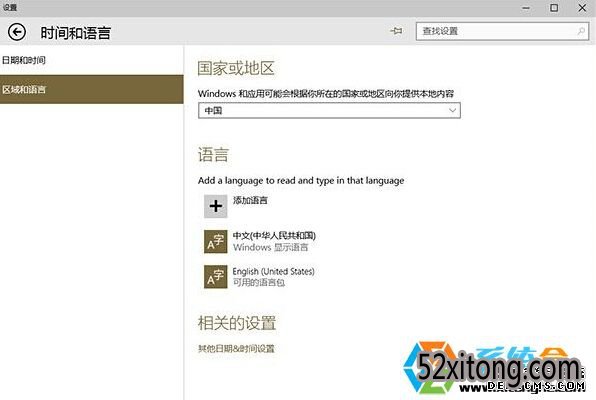
Task: Click the dropdown chevron for region
Action: coord(452,110)
